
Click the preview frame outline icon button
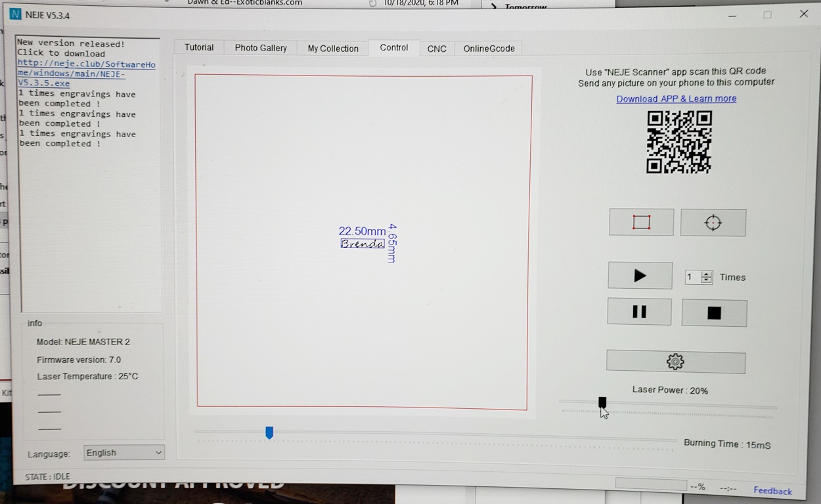coord(641,222)
